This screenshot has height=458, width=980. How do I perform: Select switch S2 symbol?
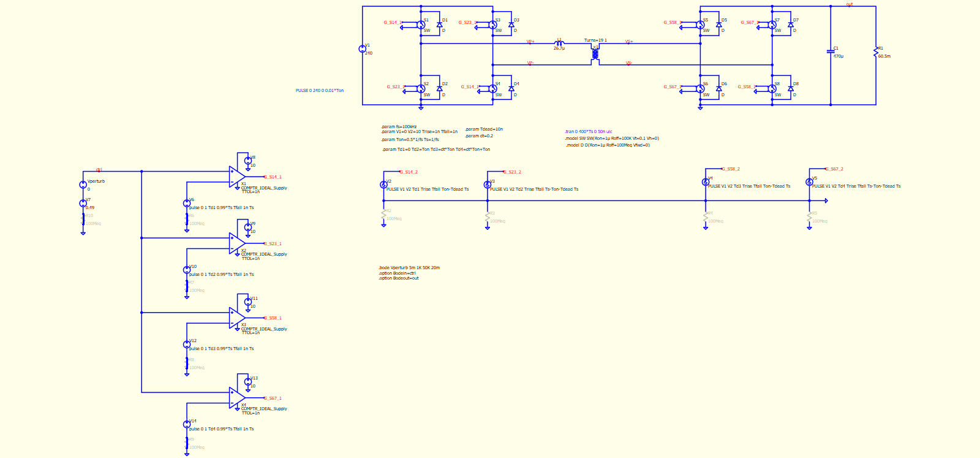421,89
